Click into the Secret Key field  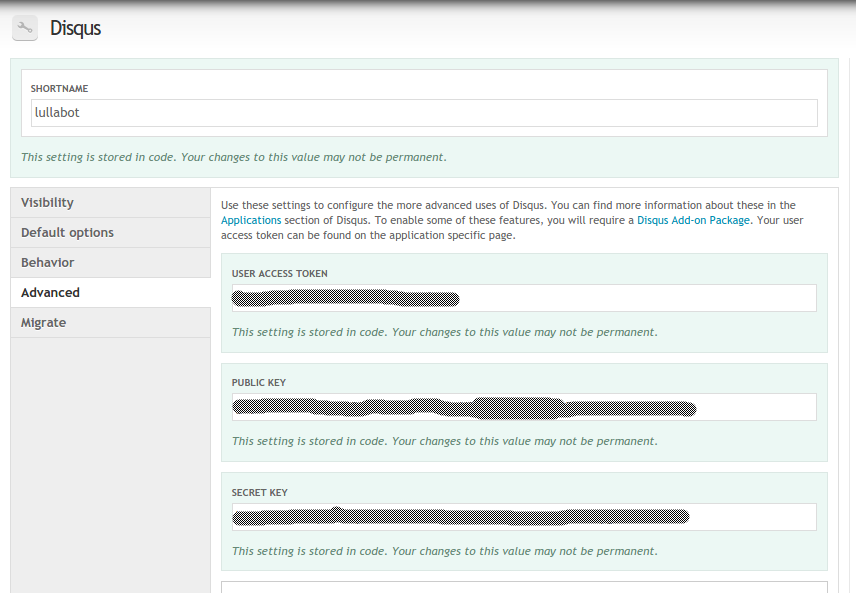(524, 517)
